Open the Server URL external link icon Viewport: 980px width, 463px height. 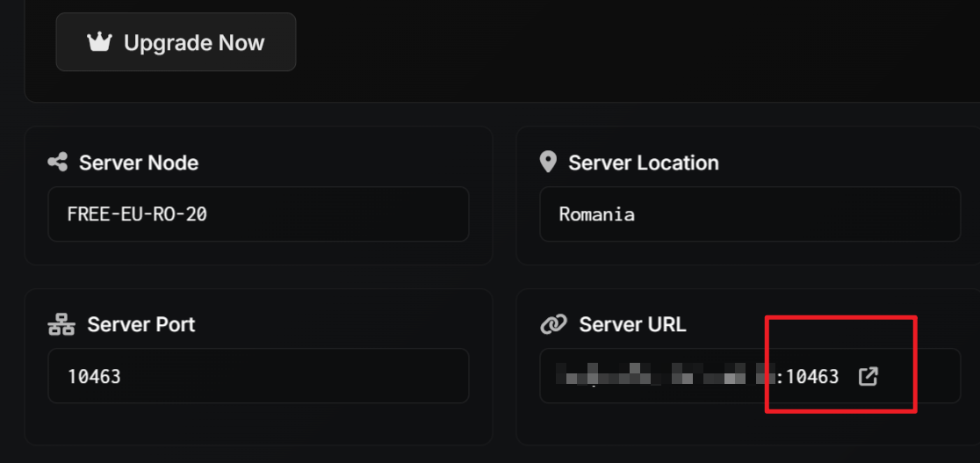coord(868,376)
